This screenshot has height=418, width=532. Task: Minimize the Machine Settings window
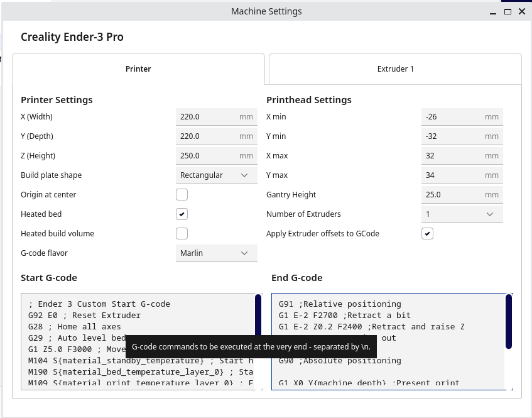click(493, 12)
